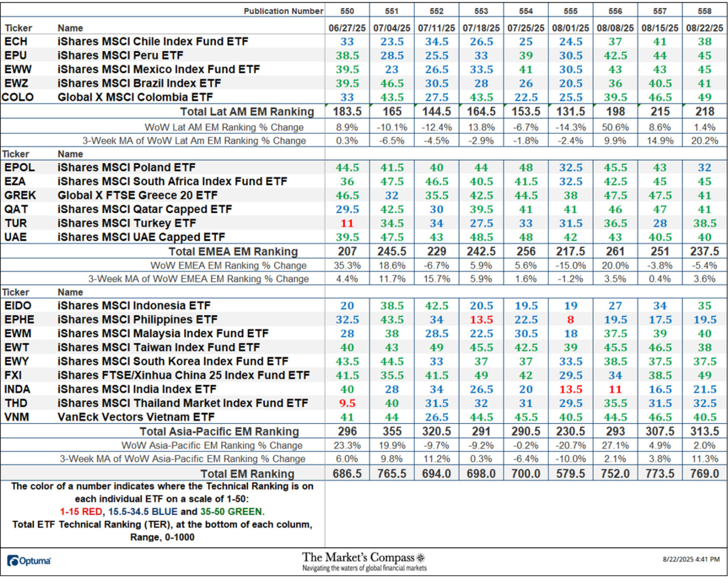Click Total Lat AM EM Ranking label
Screen dimensions: 728x577
tap(247, 112)
